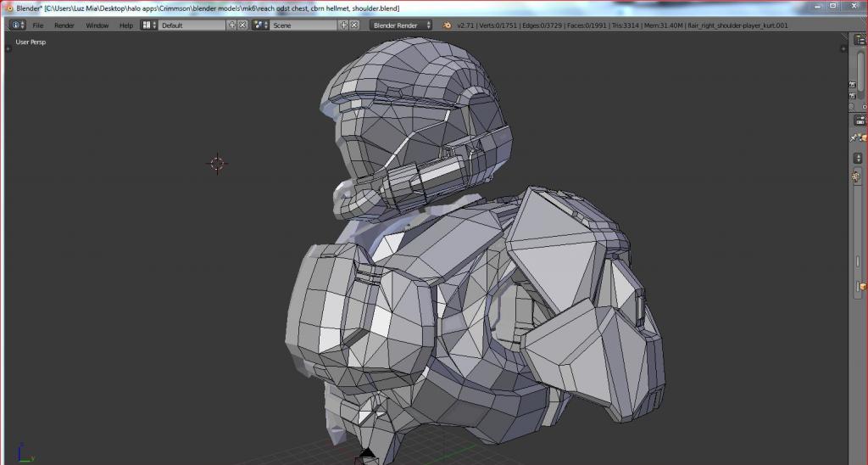868x465 pixels.
Task: Open the Window menu
Action: [x=97, y=25]
